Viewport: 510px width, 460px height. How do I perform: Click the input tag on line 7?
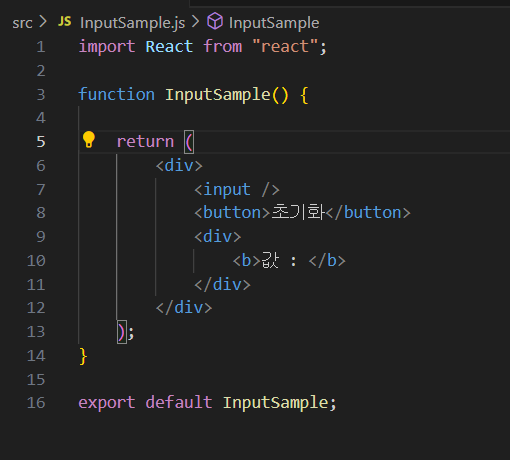click(x=237, y=190)
